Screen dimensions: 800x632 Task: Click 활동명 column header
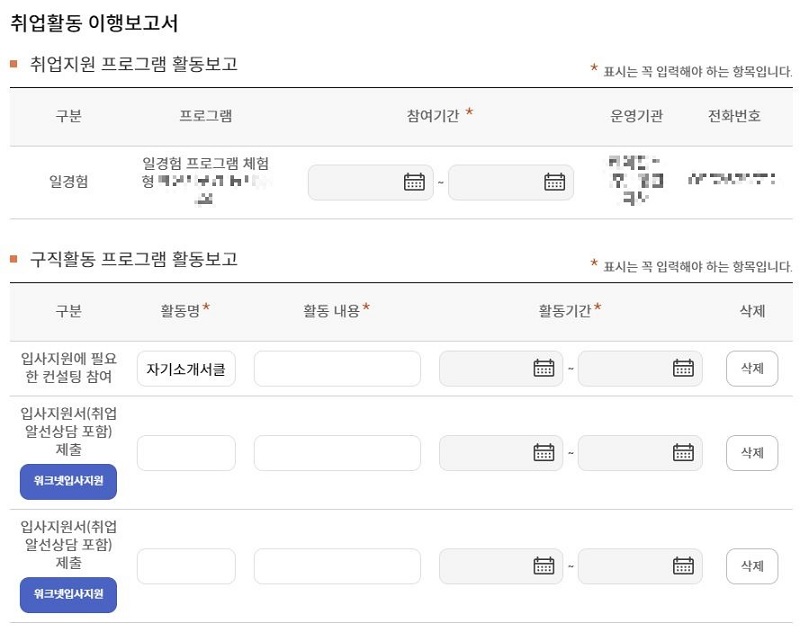180,311
